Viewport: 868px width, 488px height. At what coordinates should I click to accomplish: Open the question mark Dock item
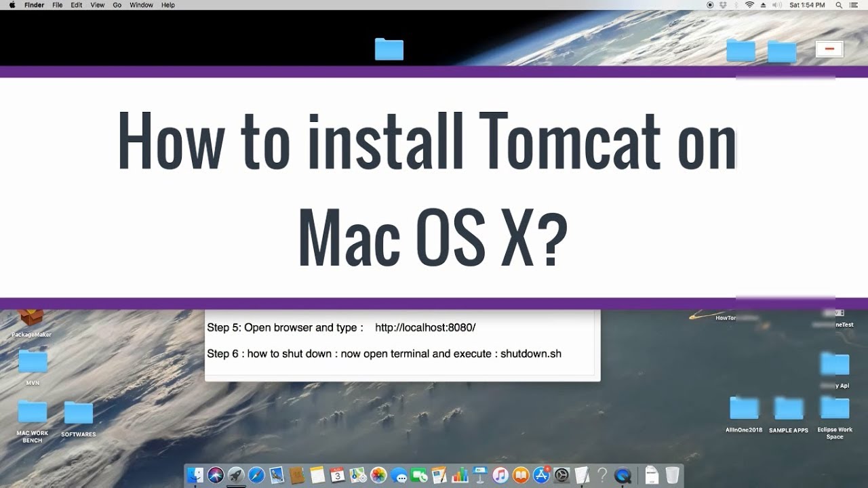[x=602, y=475]
